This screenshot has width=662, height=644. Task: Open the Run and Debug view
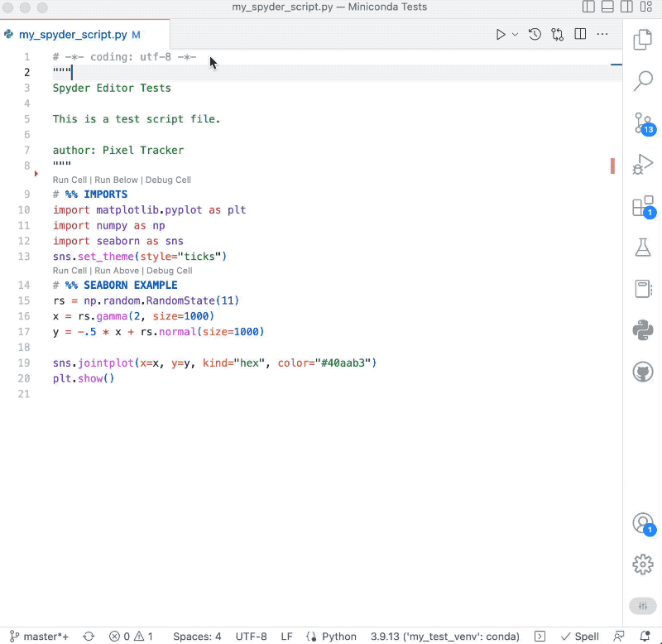click(643, 164)
